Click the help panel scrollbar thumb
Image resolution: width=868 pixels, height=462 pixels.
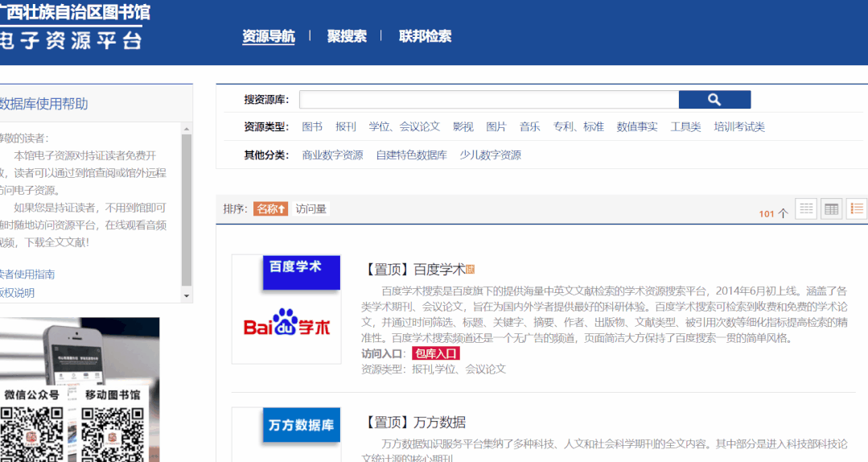tap(187, 210)
